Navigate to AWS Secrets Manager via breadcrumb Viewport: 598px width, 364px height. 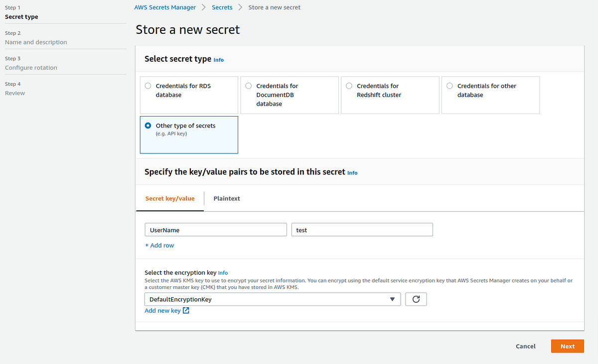click(x=165, y=7)
